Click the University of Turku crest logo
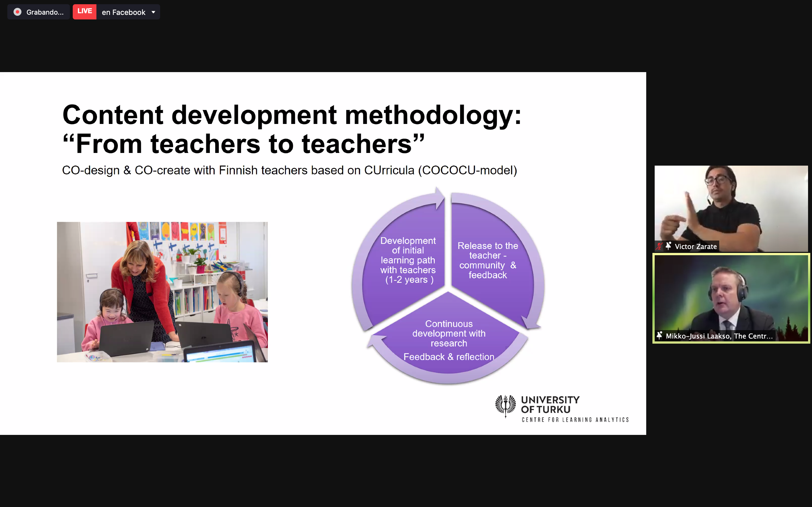 [x=505, y=405]
